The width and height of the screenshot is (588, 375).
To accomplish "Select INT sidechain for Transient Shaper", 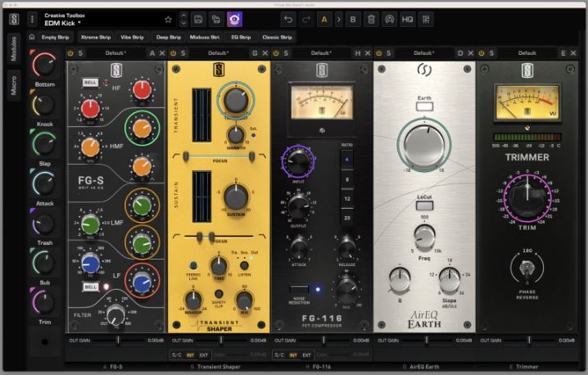I will click(x=190, y=355).
